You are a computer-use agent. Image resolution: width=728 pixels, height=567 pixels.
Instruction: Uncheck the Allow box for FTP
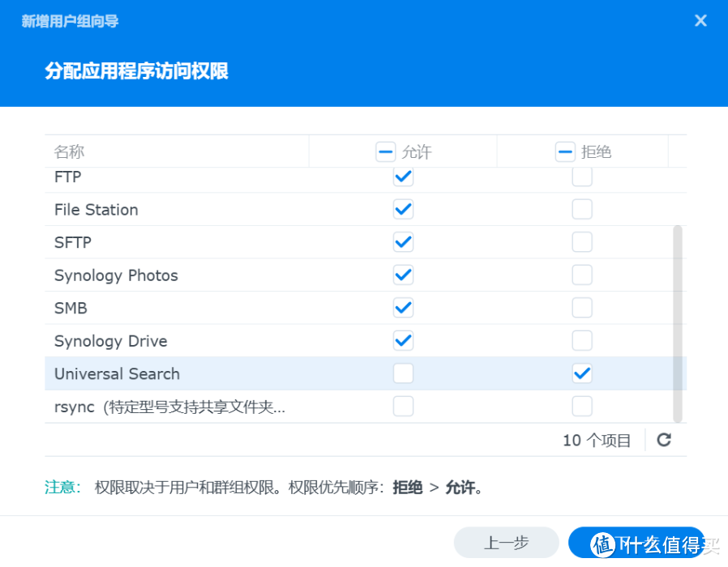(403, 177)
